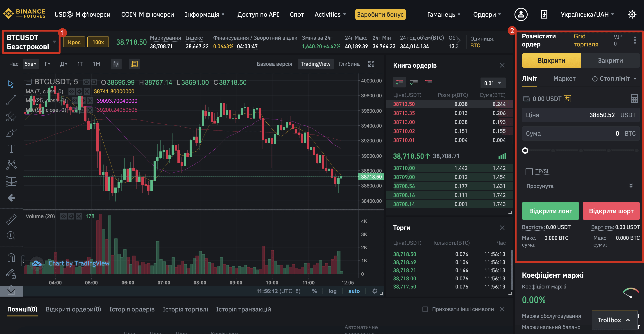The height and width of the screenshot is (334, 644).
Task: Show asks only order book view
Action: tap(428, 82)
